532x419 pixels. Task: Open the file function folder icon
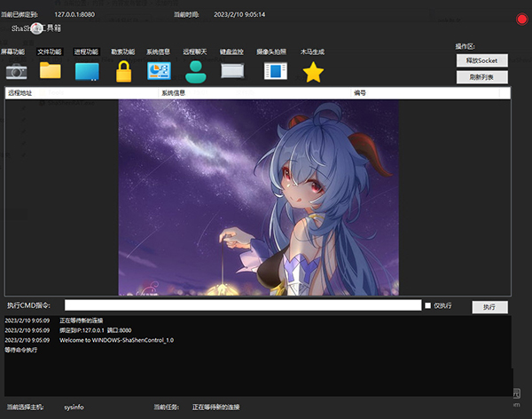(x=51, y=71)
